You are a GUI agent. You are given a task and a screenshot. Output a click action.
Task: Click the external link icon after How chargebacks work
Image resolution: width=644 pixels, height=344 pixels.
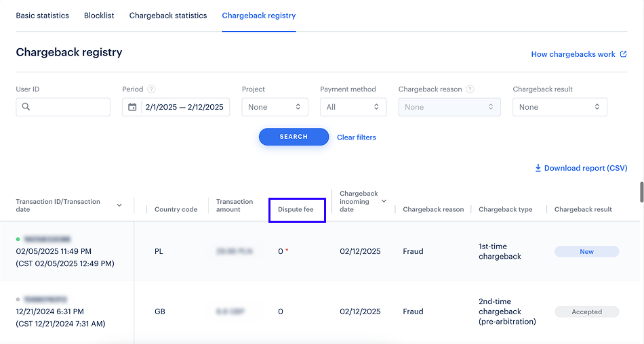coord(624,54)
